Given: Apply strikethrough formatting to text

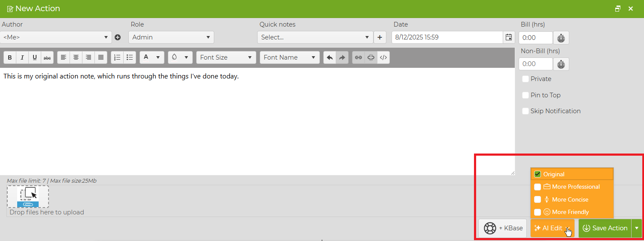Looking at the screenshot, I should [x=47, y=57].
